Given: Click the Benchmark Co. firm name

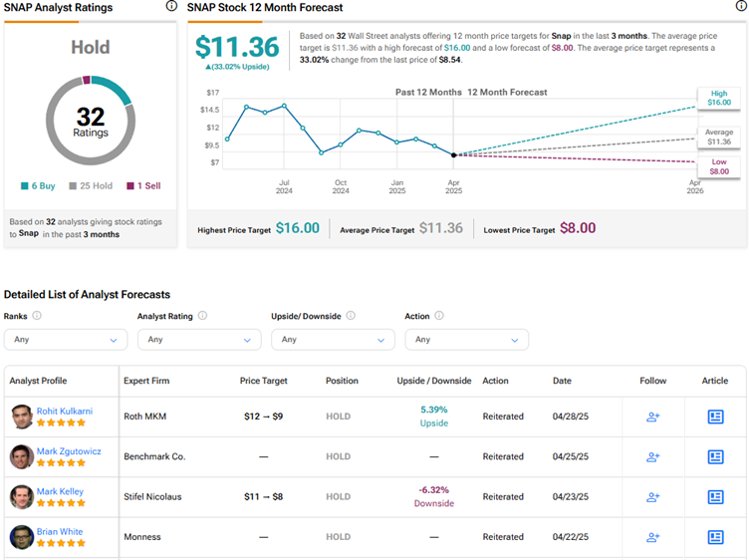Looking at the screenshot, I should 154,456.
